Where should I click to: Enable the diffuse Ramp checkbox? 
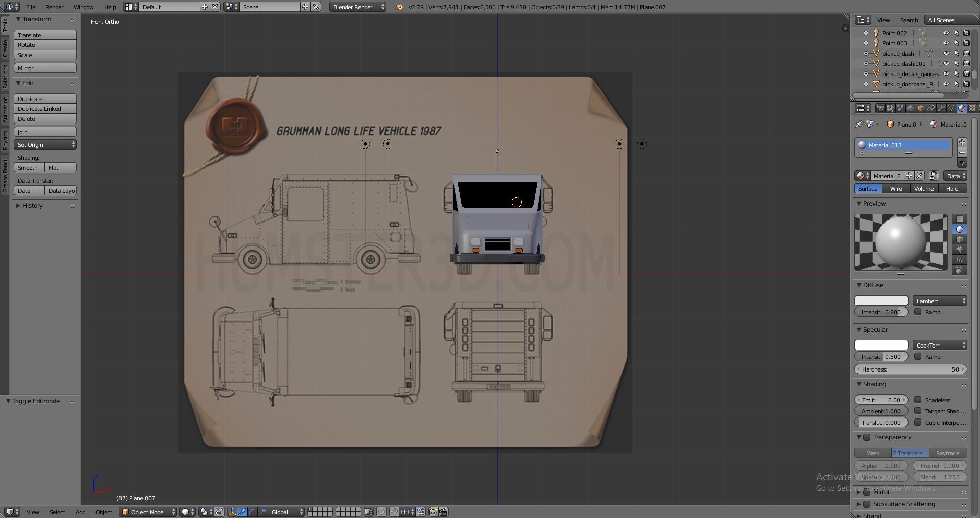tap(918, 312)
